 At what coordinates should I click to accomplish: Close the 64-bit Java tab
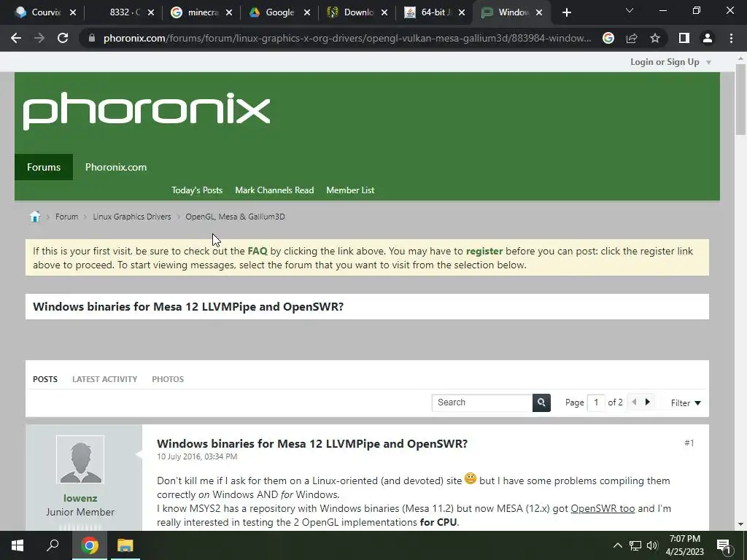462,12
